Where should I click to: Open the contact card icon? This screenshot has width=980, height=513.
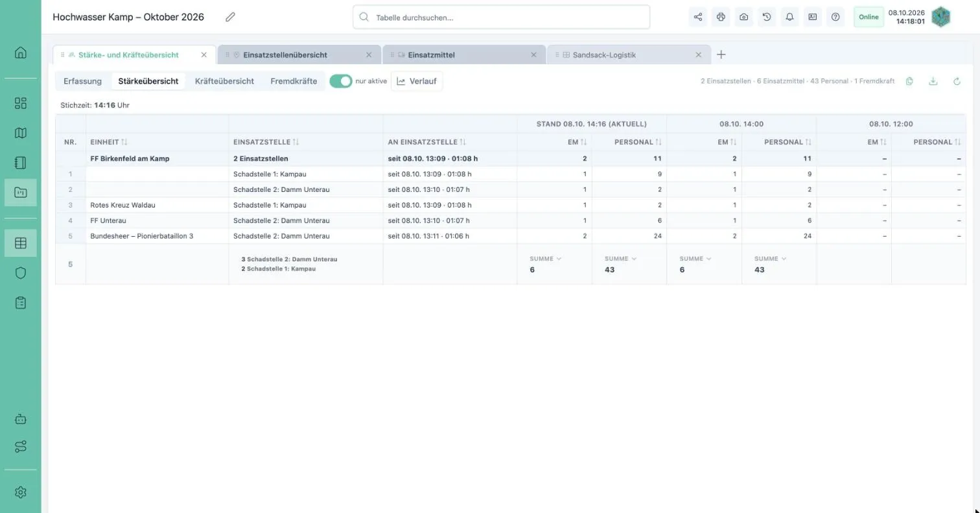812,18
